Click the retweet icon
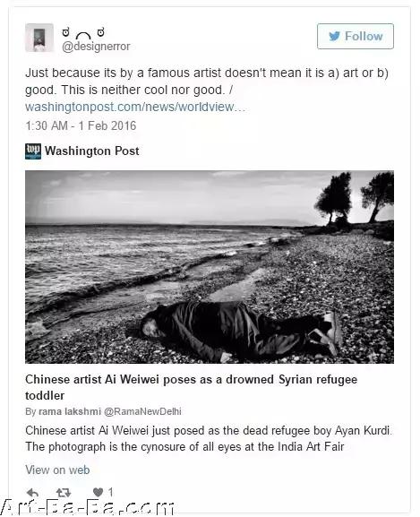The width and height of the screenshot is (420, 517). (x=64, y=493)
